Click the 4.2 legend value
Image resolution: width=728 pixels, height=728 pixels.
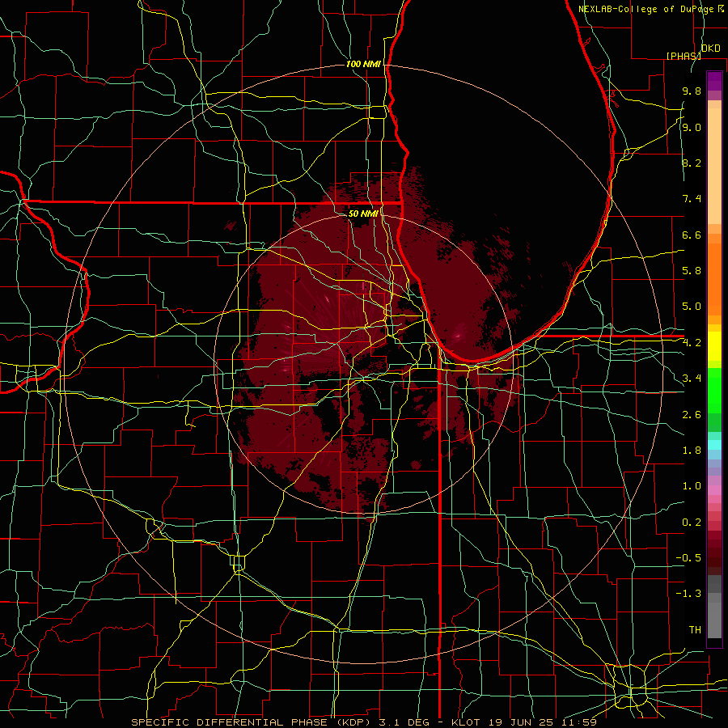pyautogui.click(x=692, y=343)
